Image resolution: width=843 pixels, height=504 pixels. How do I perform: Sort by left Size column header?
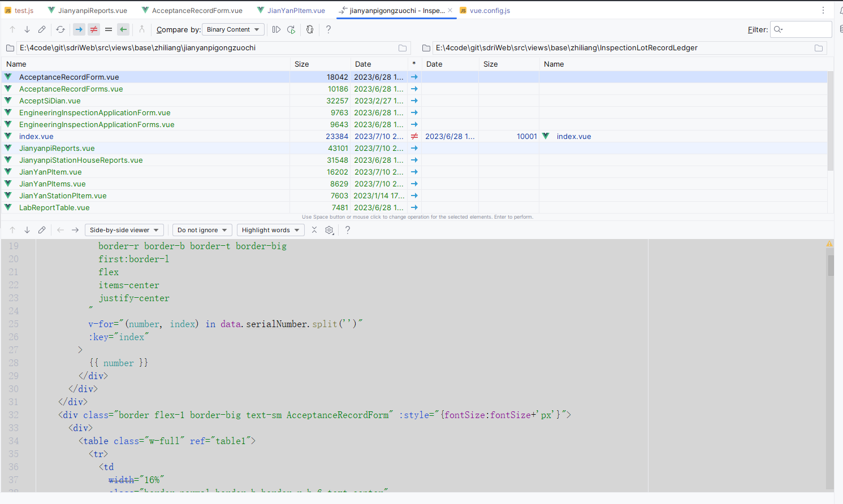click(321, 64)
